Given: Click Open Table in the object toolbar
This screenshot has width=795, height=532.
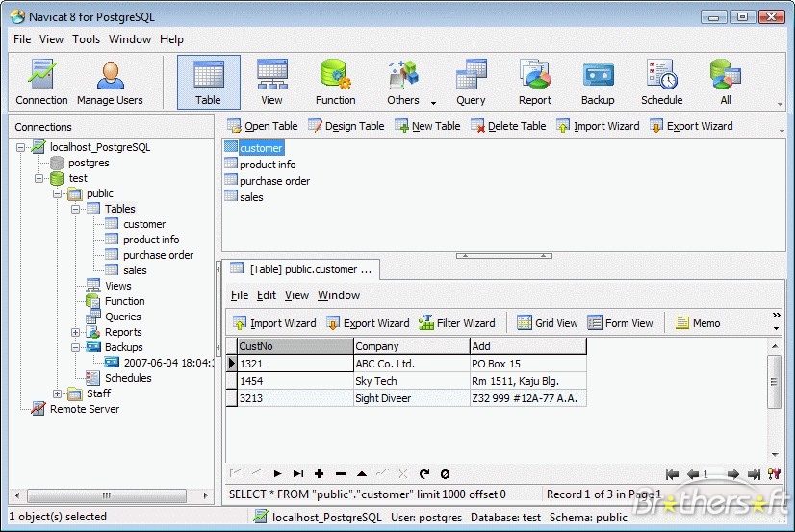Looking at the screenshot, I should tap(263, 126).
